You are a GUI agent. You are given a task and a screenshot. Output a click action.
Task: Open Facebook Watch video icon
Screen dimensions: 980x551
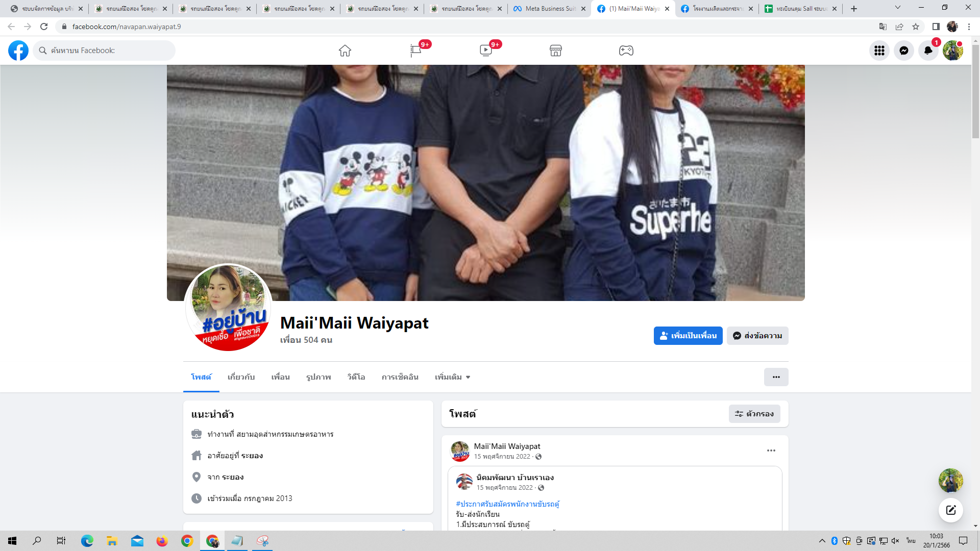[485, 51]
